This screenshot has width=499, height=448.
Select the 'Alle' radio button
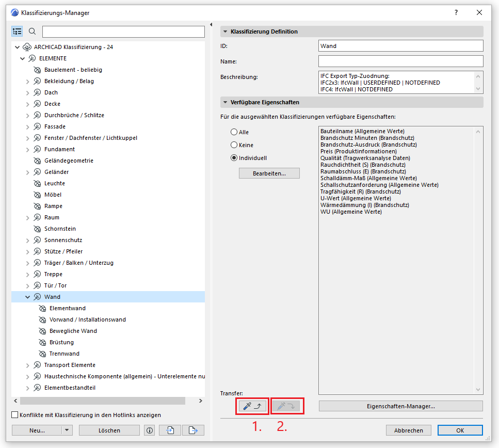[234, 132]
